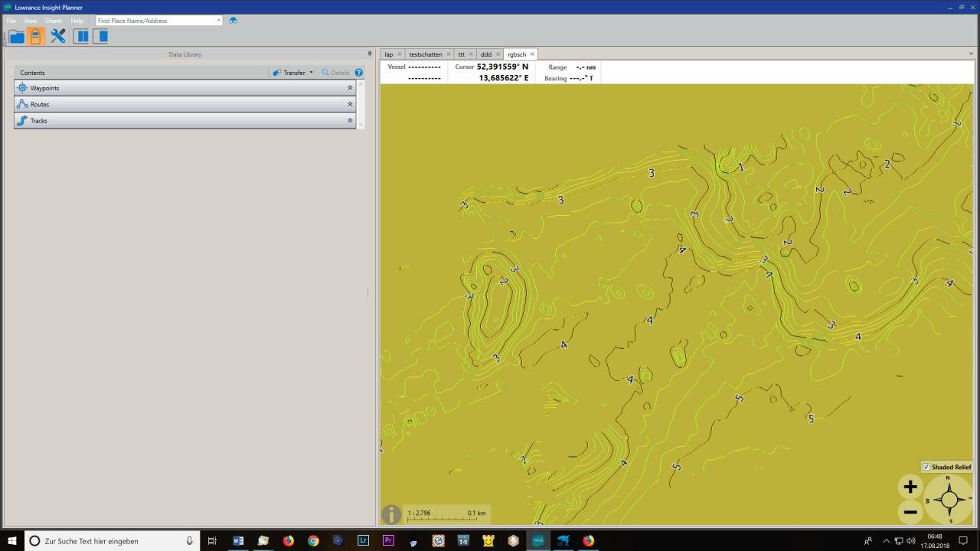The image size is (980, 551).
Task: Open Task View on the taskbar
Action: click(213, 540)
